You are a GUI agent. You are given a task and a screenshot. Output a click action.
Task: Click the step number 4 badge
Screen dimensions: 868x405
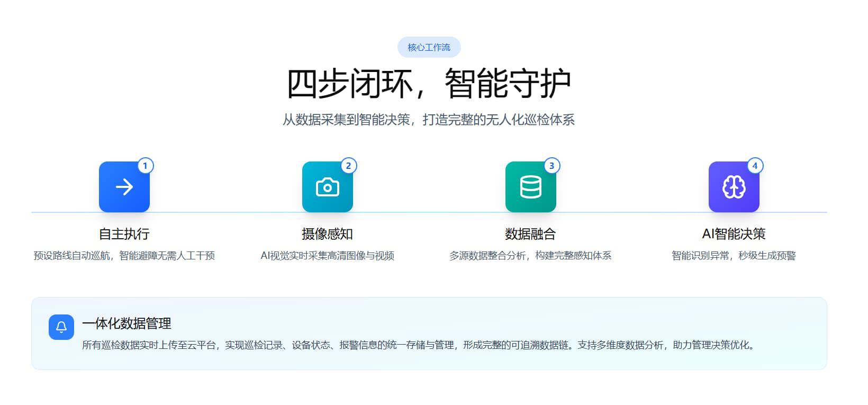[x=755, y=166]
